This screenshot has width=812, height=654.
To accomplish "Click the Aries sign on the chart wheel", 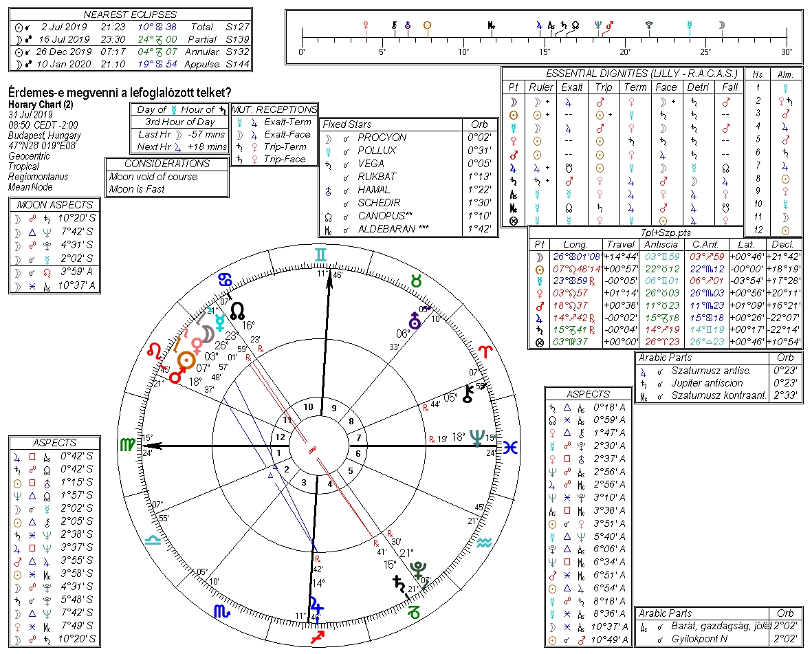I will pyautogui.click(x=485, y=351).
